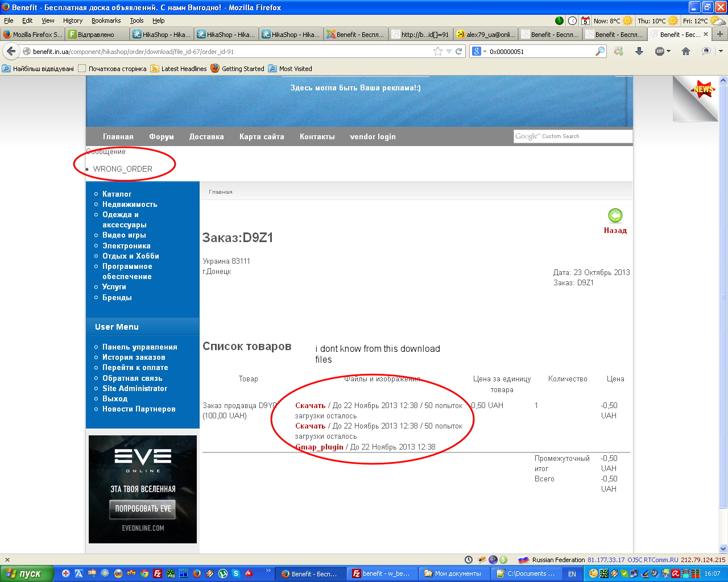Screen dimensions: 728x582
Task: Open Карта сайта link
Action: click(262, 136)
